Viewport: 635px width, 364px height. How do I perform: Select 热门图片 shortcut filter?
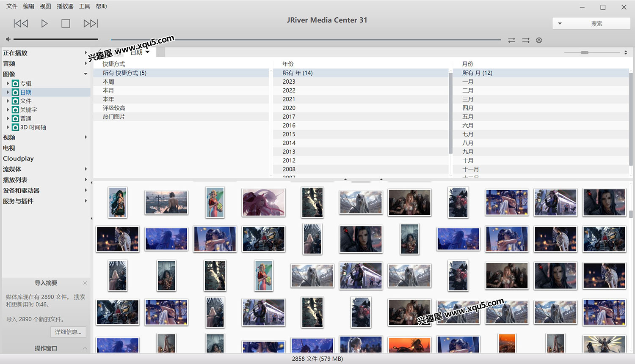(181, 117)
